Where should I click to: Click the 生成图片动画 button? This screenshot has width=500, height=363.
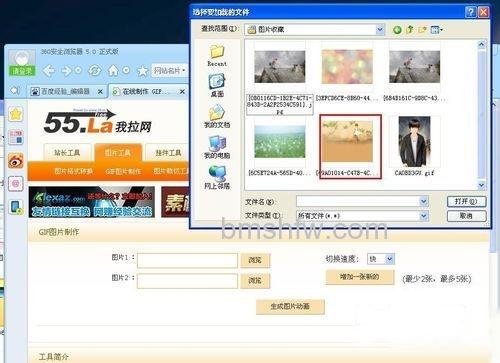click(290, 306)
